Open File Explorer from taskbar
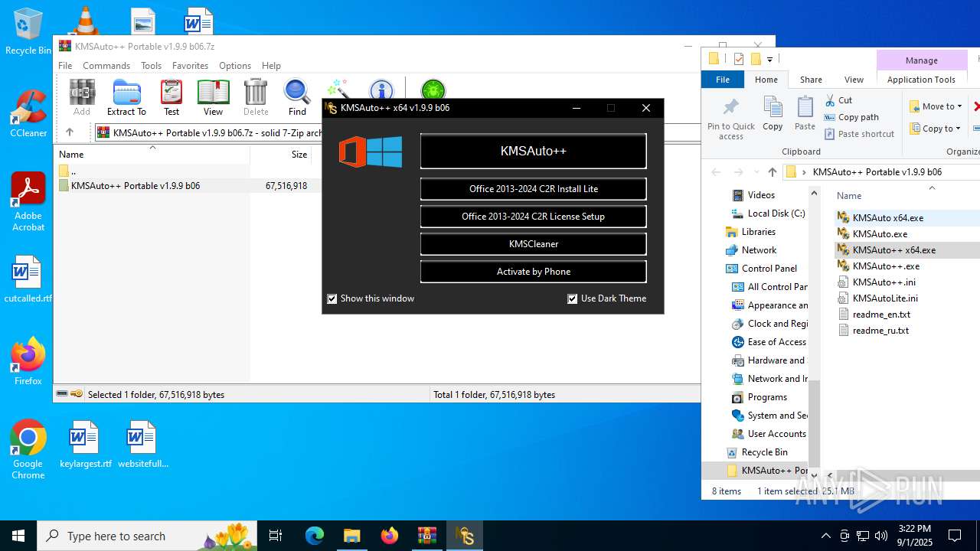980x551 pixels. coord(351,536)
